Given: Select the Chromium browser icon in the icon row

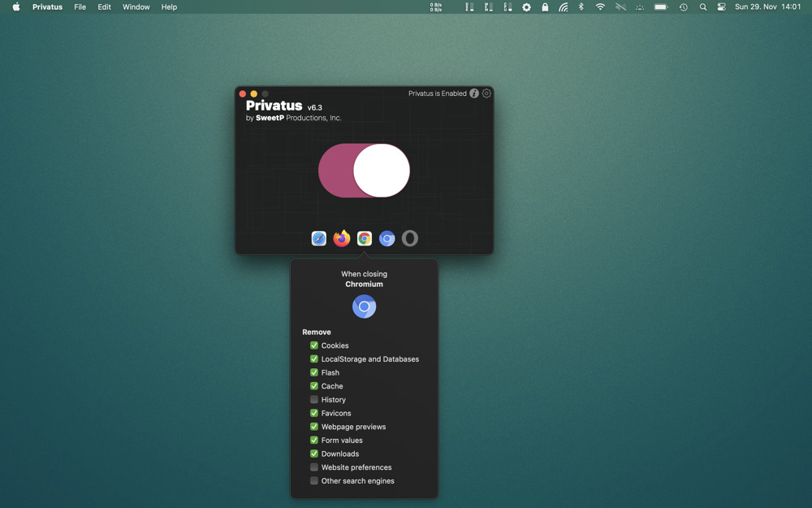Looking at the screenshot, I should pos(387,238).
